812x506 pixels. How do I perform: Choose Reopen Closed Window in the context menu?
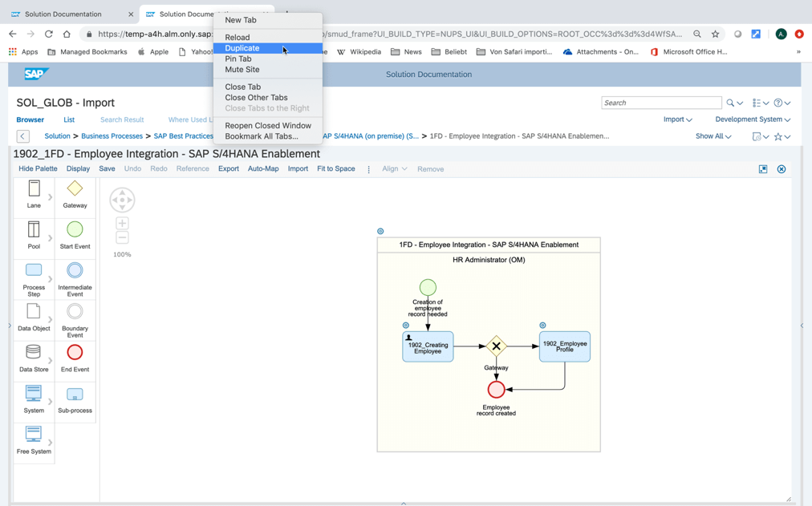268,126
